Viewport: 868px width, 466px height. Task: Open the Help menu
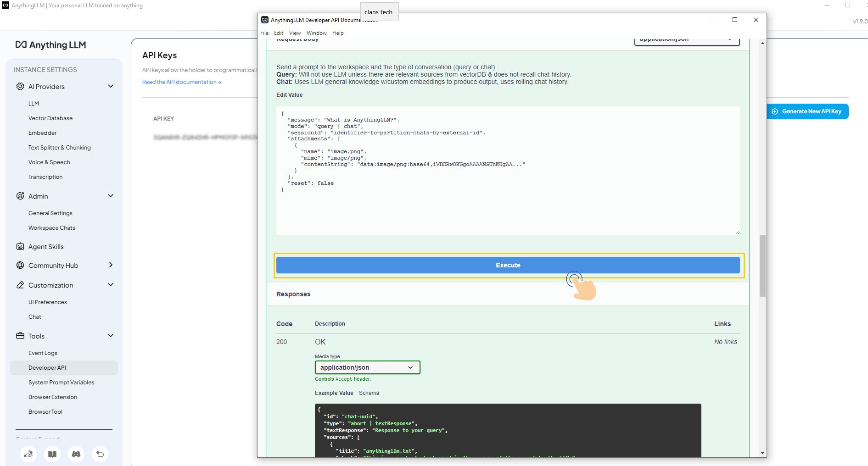[x=338, y=33]
